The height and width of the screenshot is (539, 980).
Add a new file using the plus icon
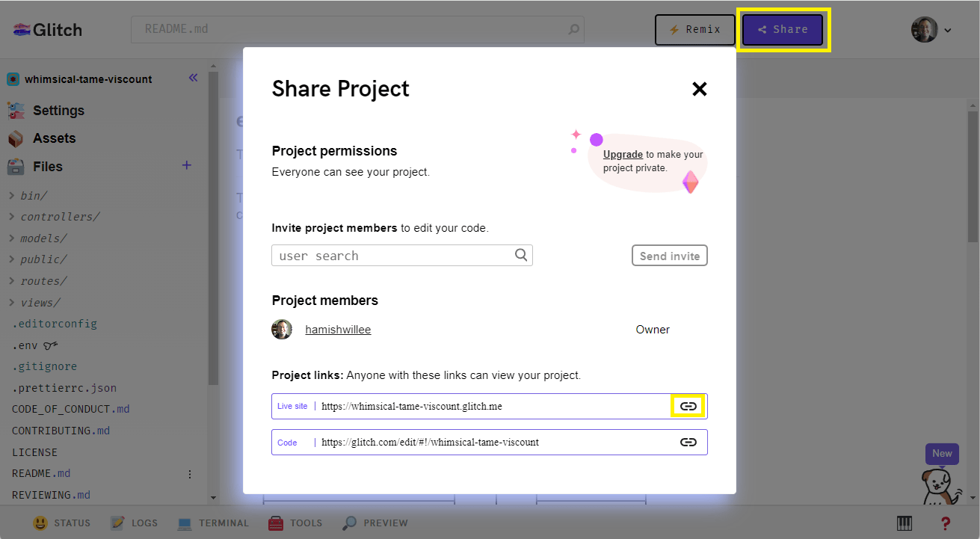(x=186, y=166)
